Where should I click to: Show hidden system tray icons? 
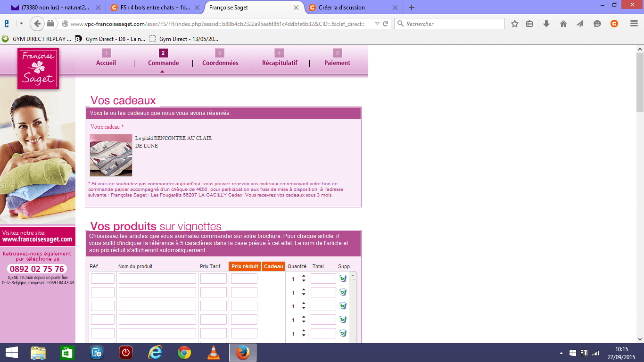click(x=561, y=353)
